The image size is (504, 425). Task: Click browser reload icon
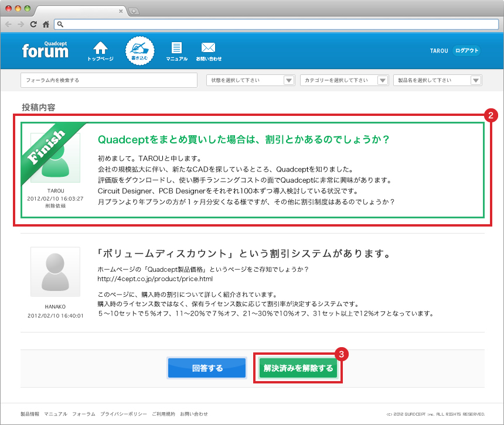[x=33, y=24]
